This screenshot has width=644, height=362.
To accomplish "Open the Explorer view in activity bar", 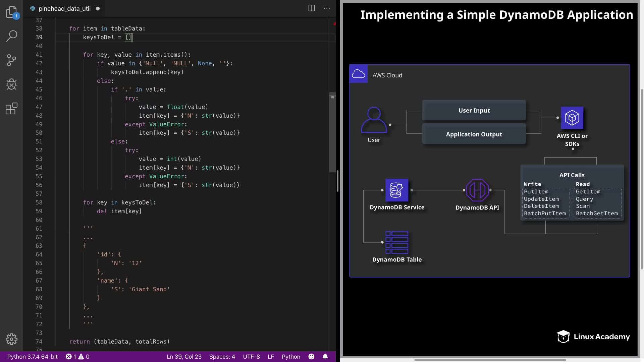I will point(11,12).
